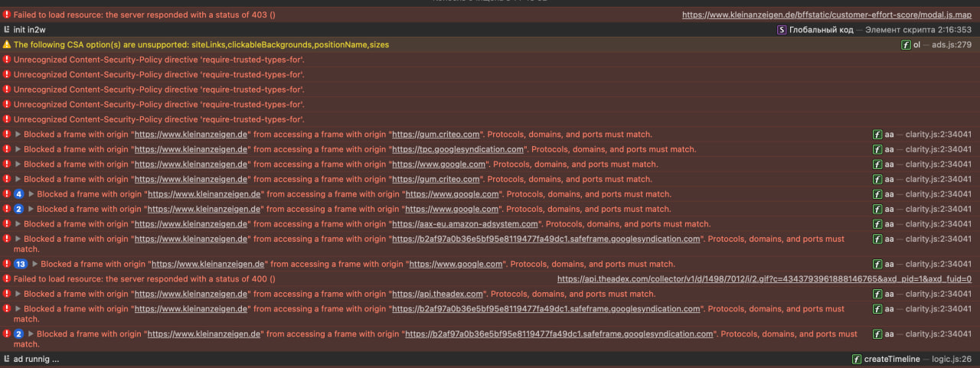
Task: Click the repeat count badge showing 13
Action: [21, 264]
